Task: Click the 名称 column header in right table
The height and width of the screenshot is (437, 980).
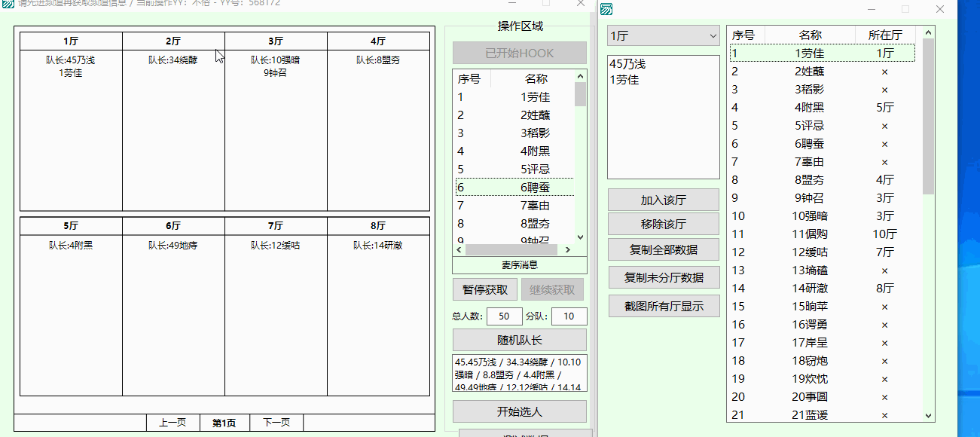Action: [811, 35]
